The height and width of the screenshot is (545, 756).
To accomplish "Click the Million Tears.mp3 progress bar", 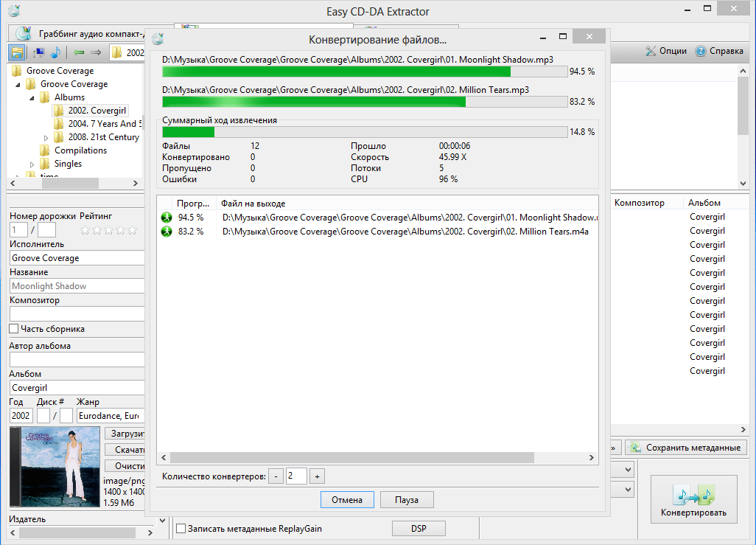I will point(365,101).
